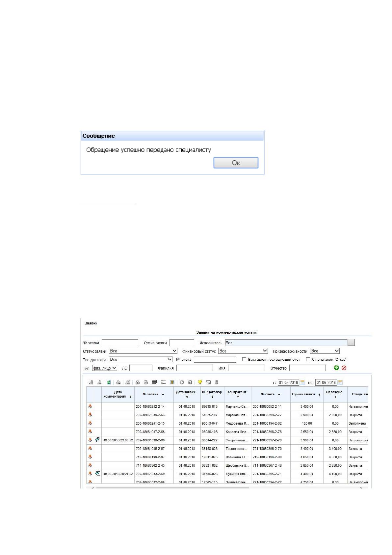Click the green arrow apply filter icon
The height and width of the screenshot is (555, 392).
click(336, 368)
